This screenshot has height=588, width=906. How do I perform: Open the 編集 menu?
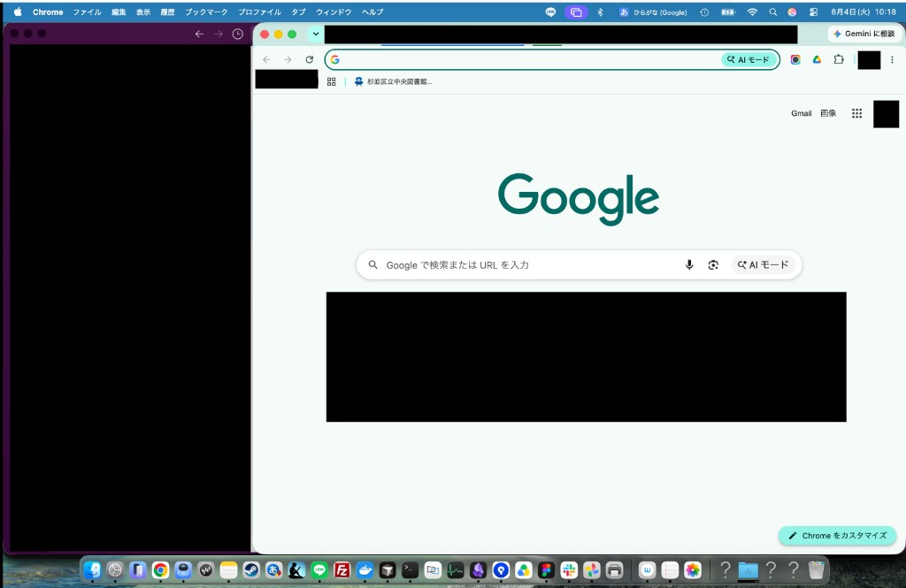[x=119, y=11]
